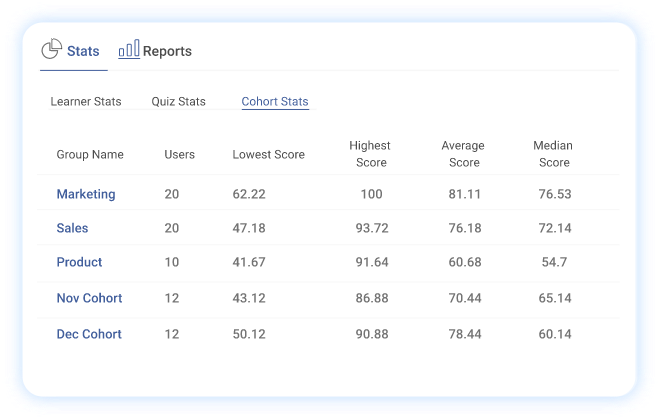Sort by Users column header
Image resolution: width=660 pixels, height=419 pixels.
180,155
